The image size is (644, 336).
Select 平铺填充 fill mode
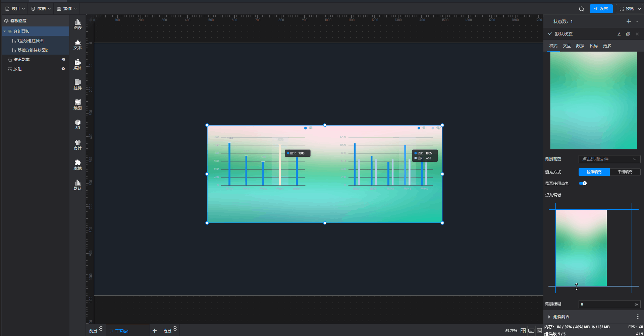[x=625, y=172]
